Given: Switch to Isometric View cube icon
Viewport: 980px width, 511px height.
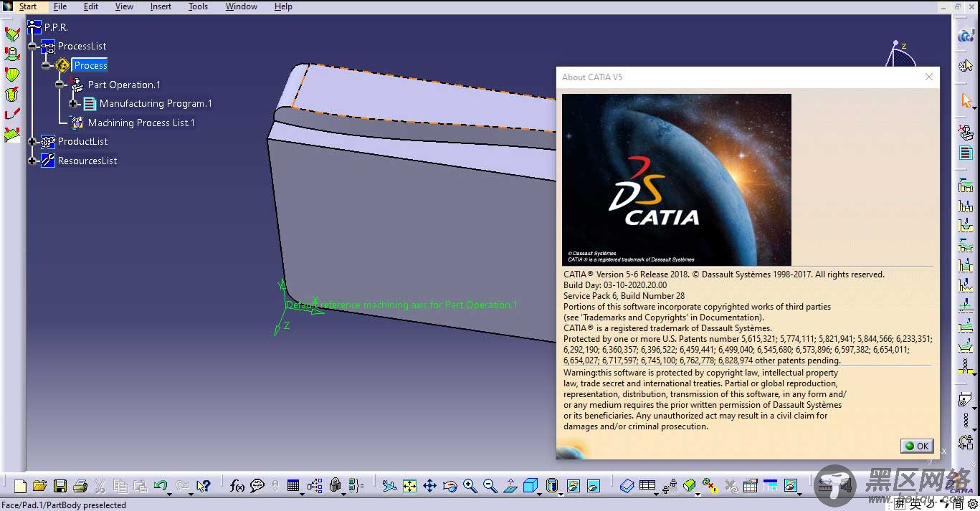Looking at the screenshot, I should coord(530,486).
